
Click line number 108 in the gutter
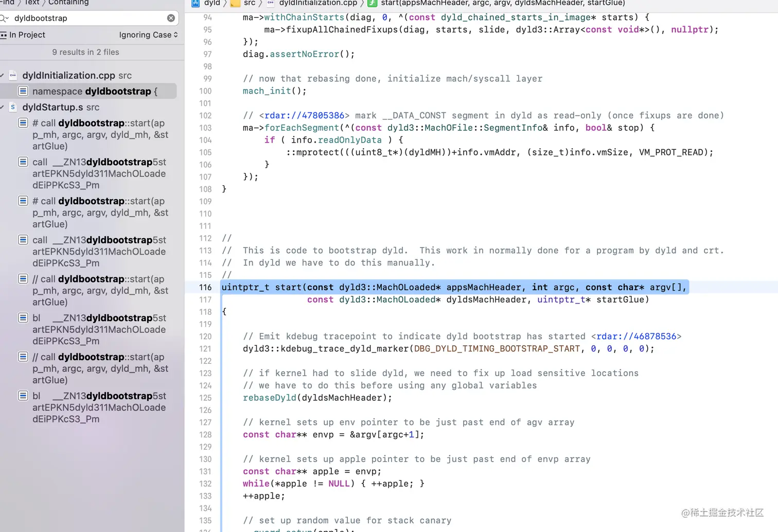[205, 189]
